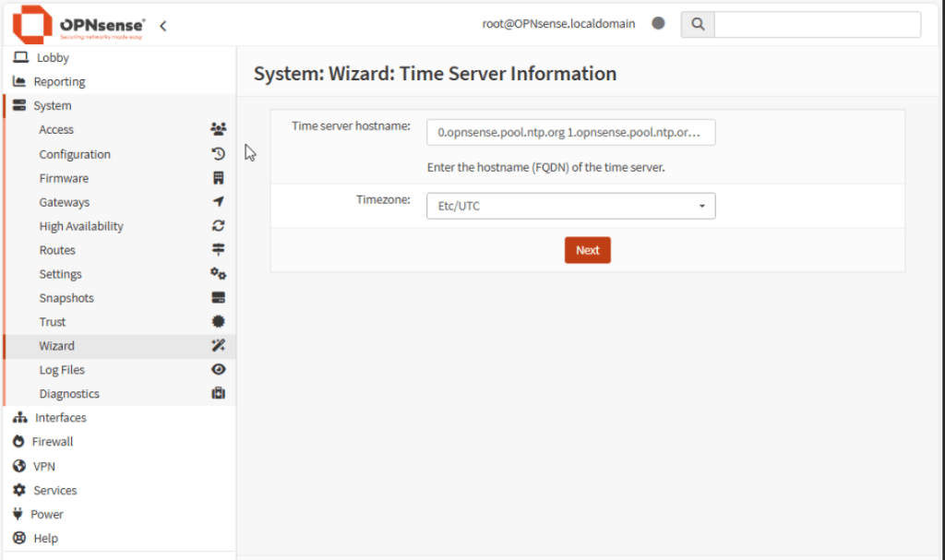Collapse sidebar using the chevron arrow
945x560 pixels.
(x=163, y=26)
